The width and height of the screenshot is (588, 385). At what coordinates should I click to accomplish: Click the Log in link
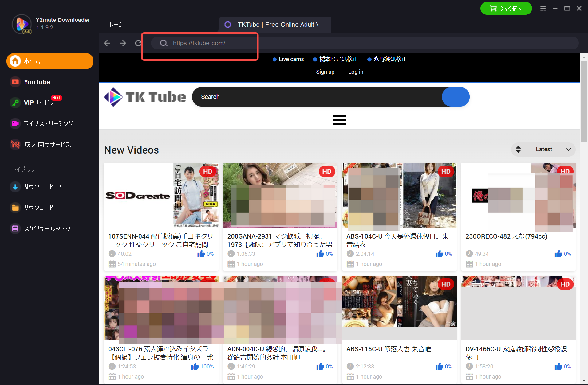pyautogui.click(x=356, y=72)
